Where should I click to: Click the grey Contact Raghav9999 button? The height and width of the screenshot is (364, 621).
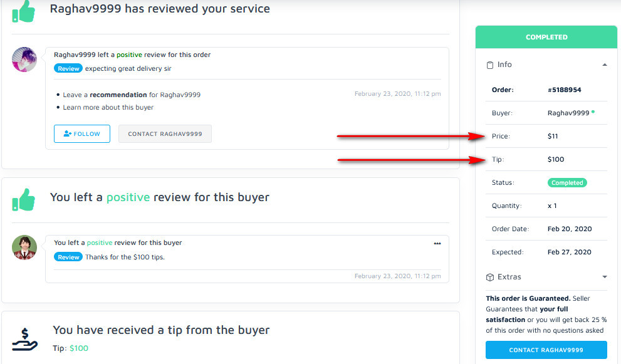pyautogui.click(x=165, y=133)
